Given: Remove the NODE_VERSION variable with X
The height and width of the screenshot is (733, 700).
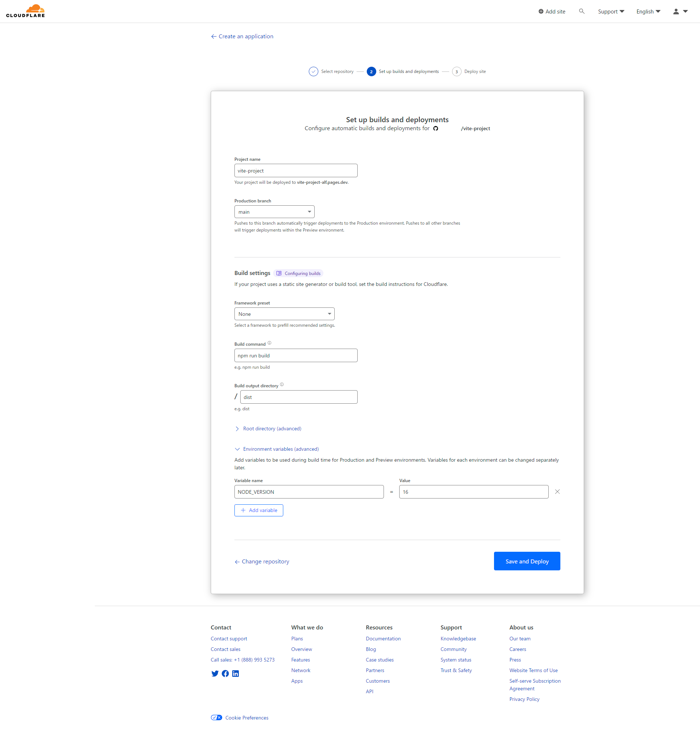Looking at the screenshot, I should (x=557, y=492).
